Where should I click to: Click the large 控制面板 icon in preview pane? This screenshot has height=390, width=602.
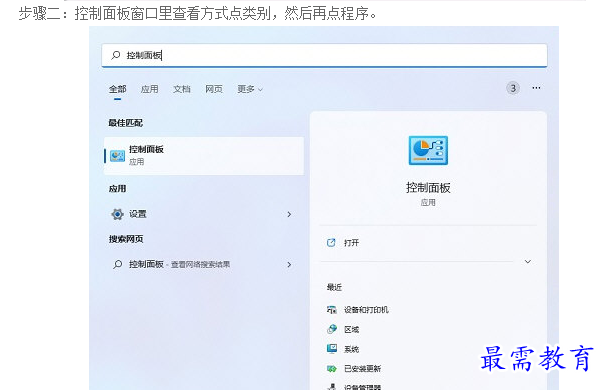coord(428,150)
